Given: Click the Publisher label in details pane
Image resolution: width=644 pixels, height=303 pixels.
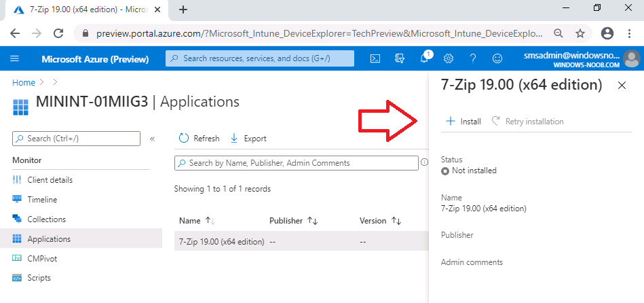Looking at the screenshot, I should 457,235.
